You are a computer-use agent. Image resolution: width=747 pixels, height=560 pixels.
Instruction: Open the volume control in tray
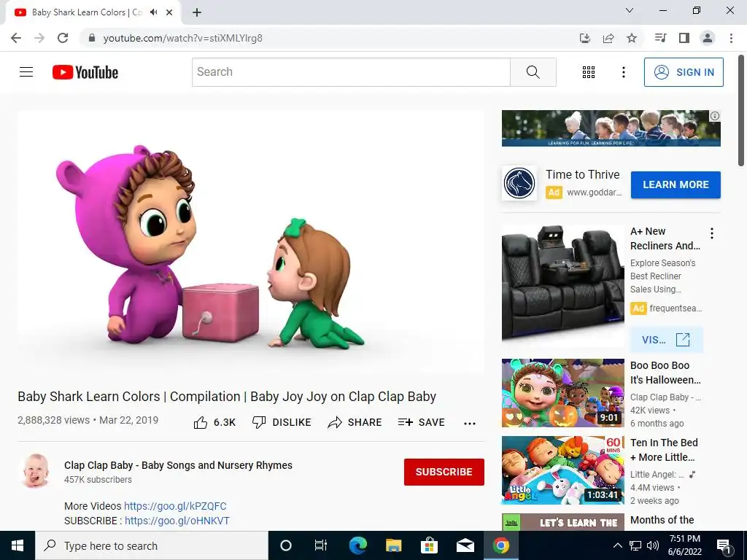pyautogui.click(x=653, y=545)
